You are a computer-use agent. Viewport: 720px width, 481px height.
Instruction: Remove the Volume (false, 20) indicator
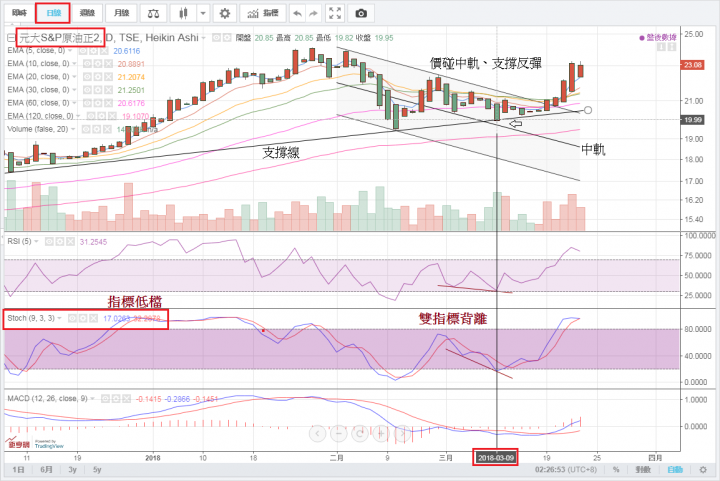pyautogui.click(x=107, y=129)
